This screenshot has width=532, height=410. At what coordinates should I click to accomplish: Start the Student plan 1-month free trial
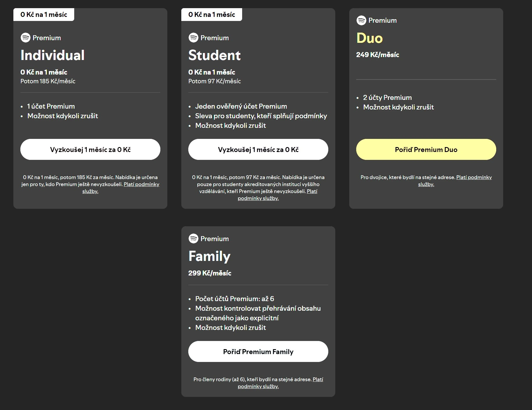258,149
